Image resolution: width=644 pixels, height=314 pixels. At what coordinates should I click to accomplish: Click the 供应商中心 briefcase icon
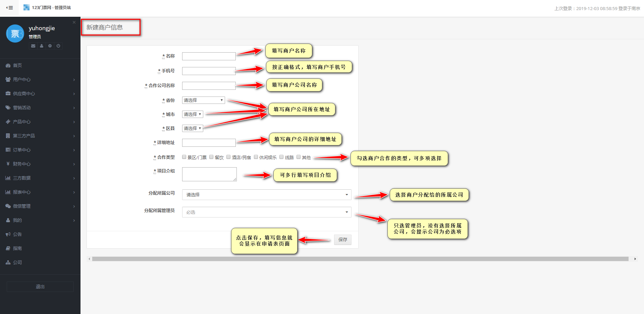coord(8,93)
